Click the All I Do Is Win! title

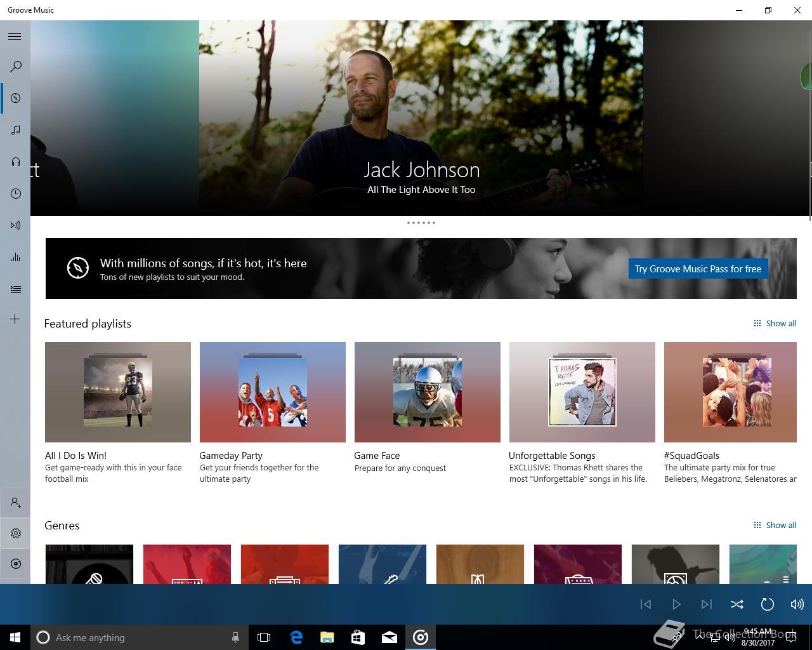pos(75,455)
